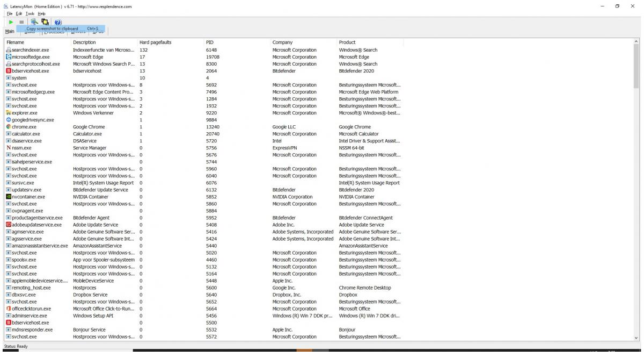Viewport: 644px width, 352px height.
Task: Open the Edit menu
Action: pos(19,13)
